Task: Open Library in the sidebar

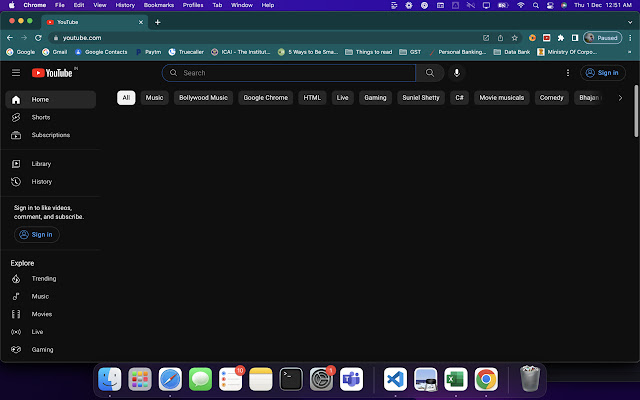Action: (x=51, y=164)
